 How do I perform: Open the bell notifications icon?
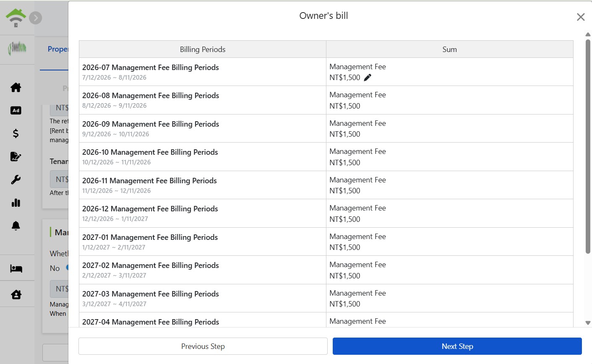click(16, 226)
